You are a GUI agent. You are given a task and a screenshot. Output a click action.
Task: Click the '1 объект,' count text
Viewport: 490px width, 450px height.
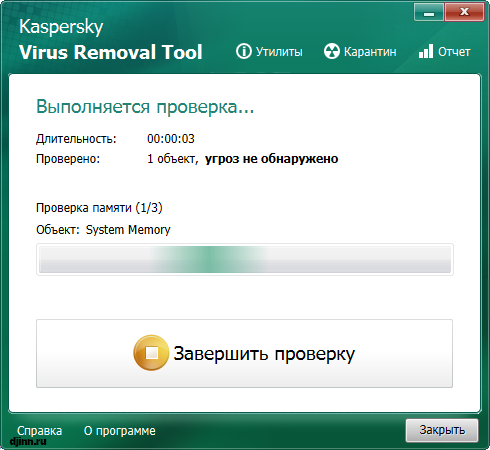click(173, 159)
